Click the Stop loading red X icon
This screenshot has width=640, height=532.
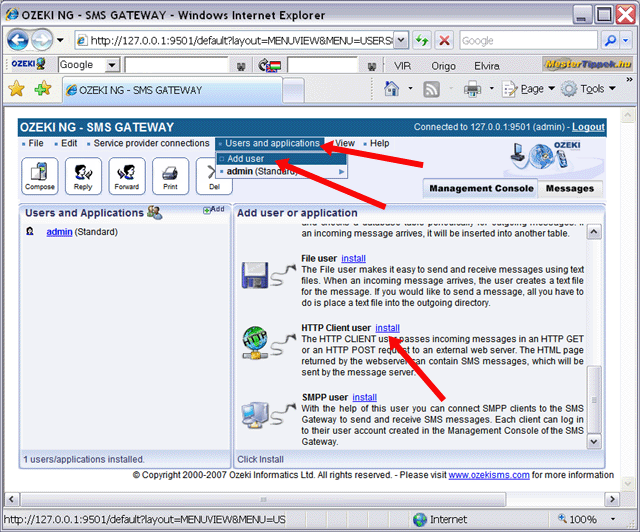tap(444, 40)
